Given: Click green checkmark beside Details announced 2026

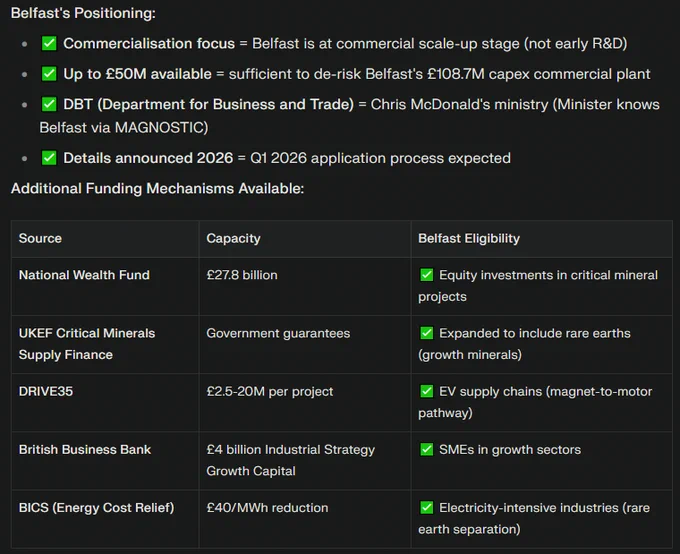Looking at the screenshot, I should [49, 158].
